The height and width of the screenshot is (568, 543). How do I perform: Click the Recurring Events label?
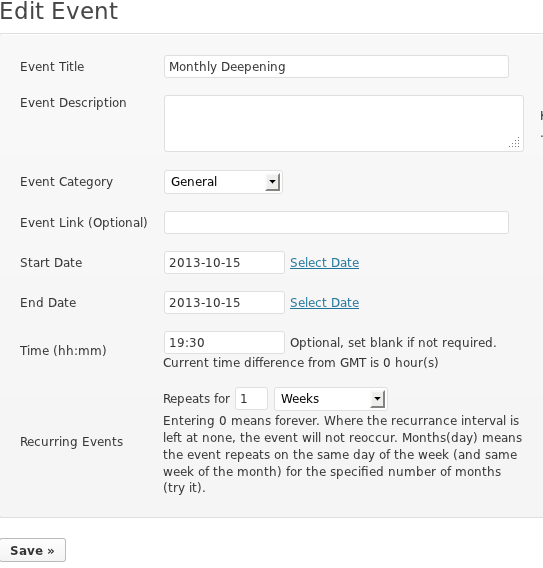point(71,442)
